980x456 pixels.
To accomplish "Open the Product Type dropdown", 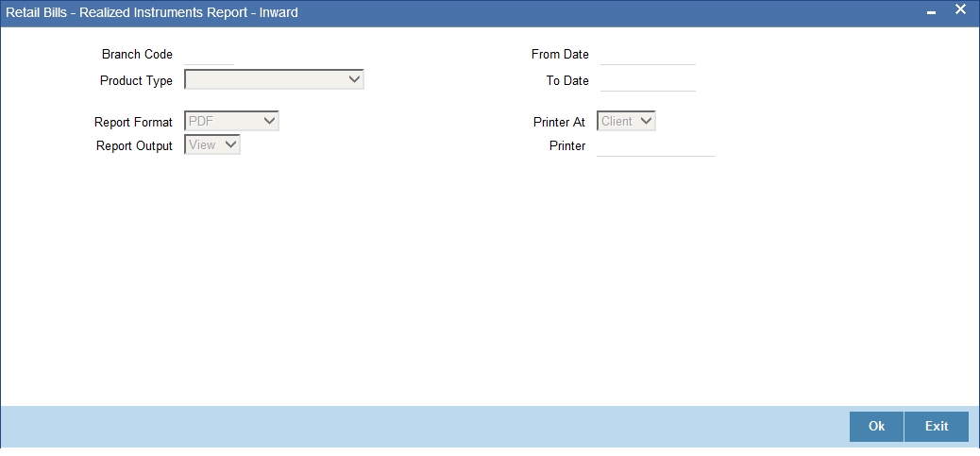I will 274,80.
